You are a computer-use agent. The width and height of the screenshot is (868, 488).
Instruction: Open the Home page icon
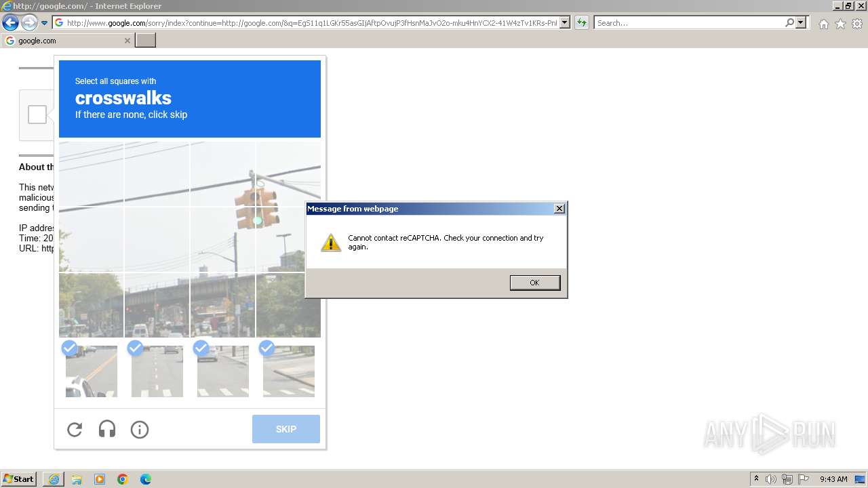823,24
